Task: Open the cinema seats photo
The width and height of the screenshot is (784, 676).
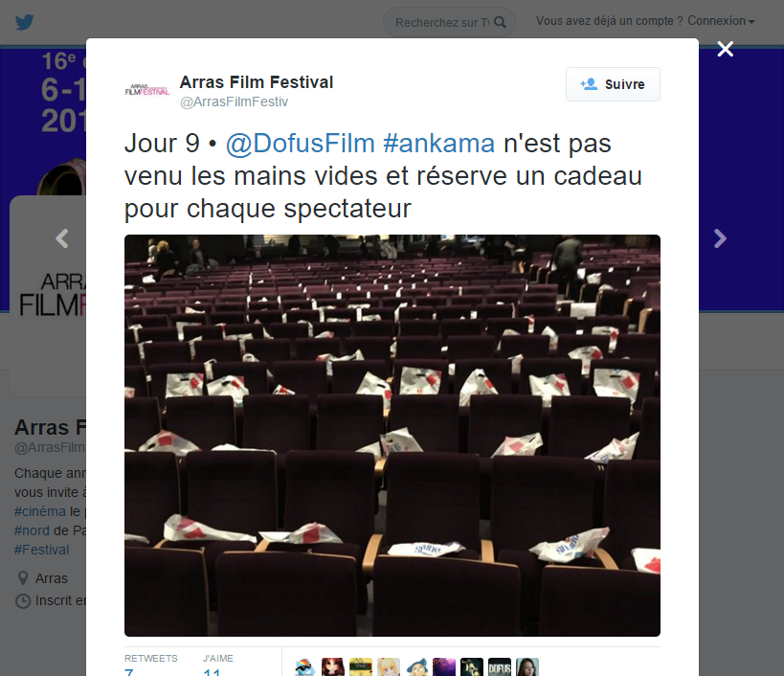Action: tap(392, 435)
